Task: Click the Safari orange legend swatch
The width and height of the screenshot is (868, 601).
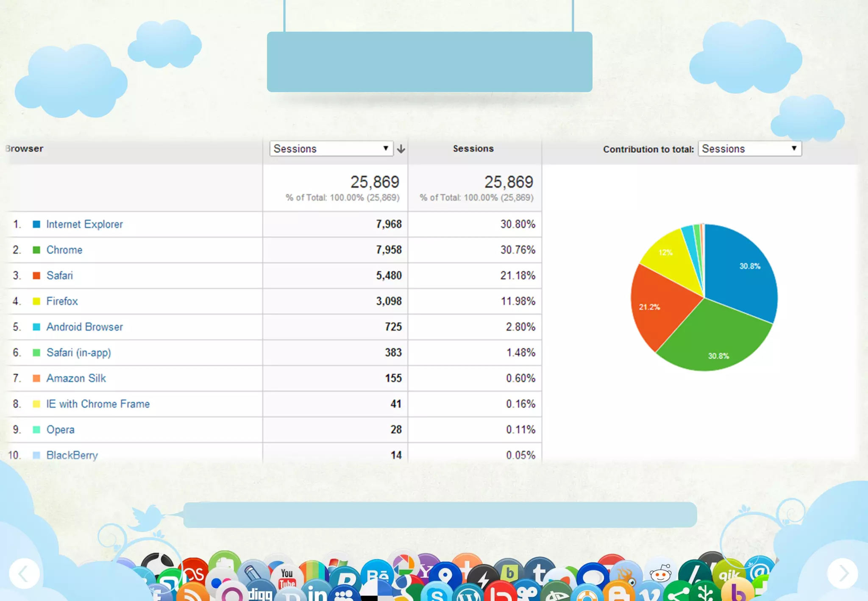Action: pos(36,275)
